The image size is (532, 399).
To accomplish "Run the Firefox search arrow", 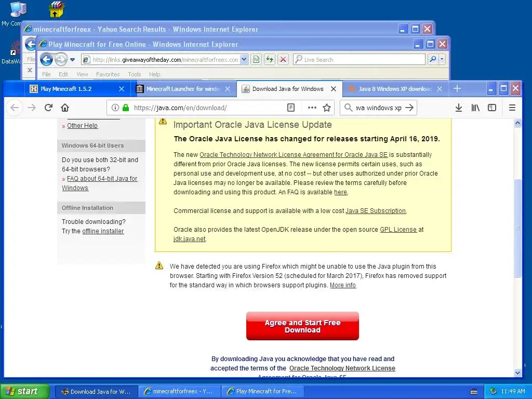I will point(409,108).
